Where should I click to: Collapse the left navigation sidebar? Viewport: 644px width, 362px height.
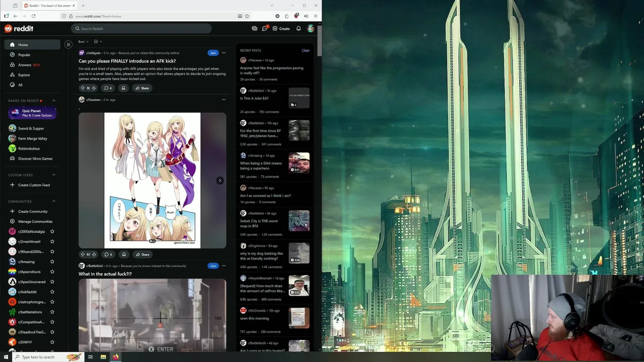(x=68, y=45)
